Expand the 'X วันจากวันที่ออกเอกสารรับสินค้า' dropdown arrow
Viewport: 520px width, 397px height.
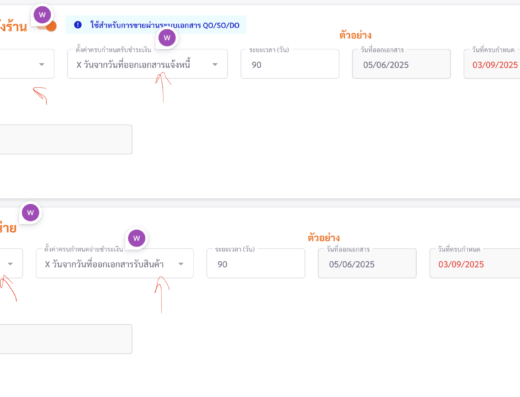[x=181, y=264]
